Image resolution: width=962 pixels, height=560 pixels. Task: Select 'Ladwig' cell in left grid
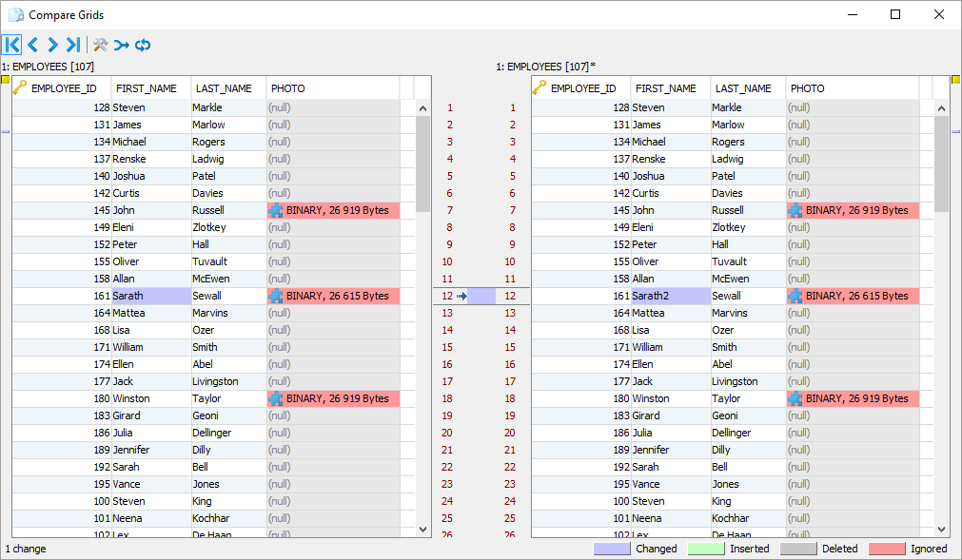point(228,159)
